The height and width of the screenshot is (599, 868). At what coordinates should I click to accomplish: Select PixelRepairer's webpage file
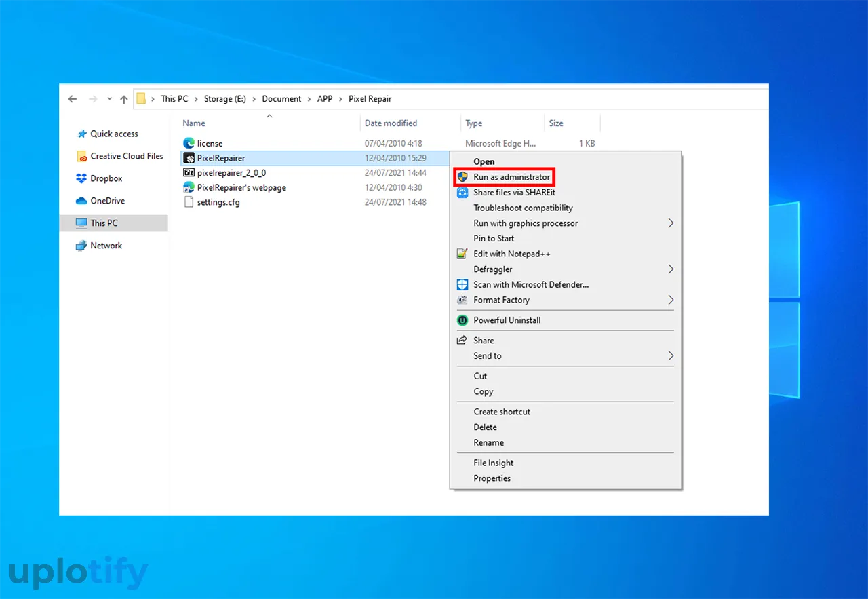pos(241,187)
